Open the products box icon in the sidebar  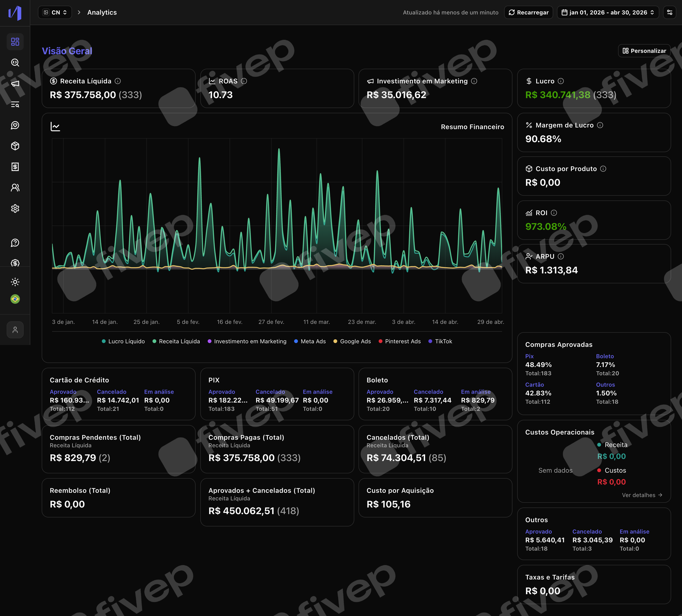(15, 146)
